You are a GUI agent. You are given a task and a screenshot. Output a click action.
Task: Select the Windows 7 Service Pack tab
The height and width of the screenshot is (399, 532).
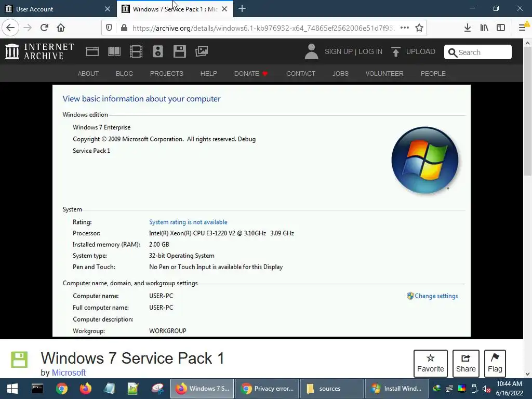click(175, 9)
